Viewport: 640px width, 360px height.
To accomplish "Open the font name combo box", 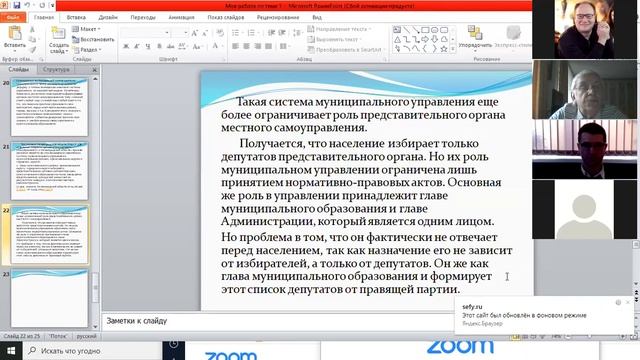I will pos(145,33).
